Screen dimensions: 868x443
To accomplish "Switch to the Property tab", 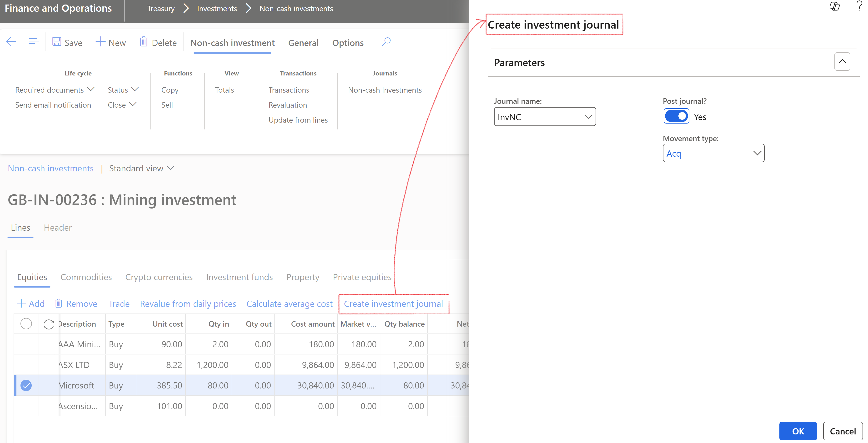I will pos(303,277).
